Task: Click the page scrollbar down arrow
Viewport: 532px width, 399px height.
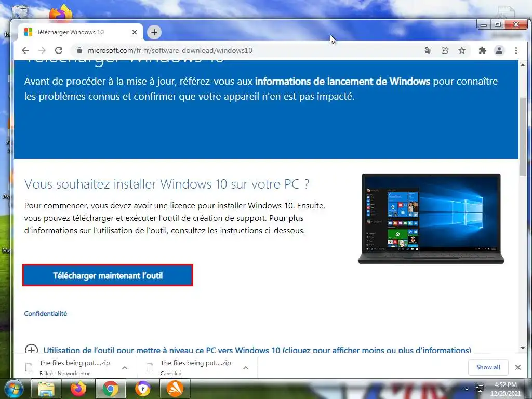Action: [x=523, y=348]
